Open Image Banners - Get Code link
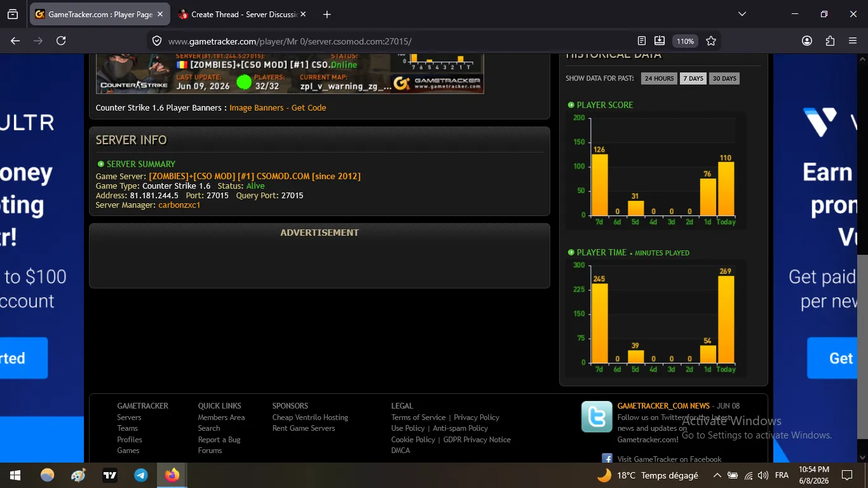The height and width of the screenshot is (488, 868). pyautogui.click(x=278, y=108)
